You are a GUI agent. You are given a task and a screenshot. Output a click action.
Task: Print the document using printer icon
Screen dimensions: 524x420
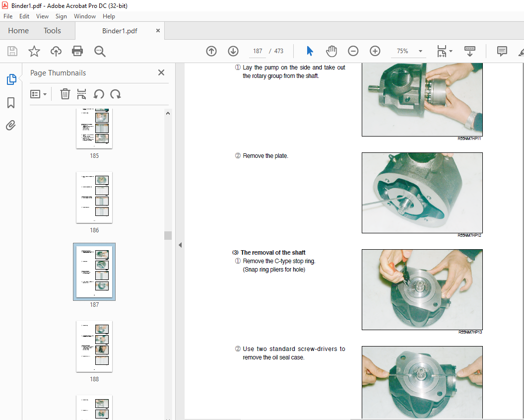(77, 51)
